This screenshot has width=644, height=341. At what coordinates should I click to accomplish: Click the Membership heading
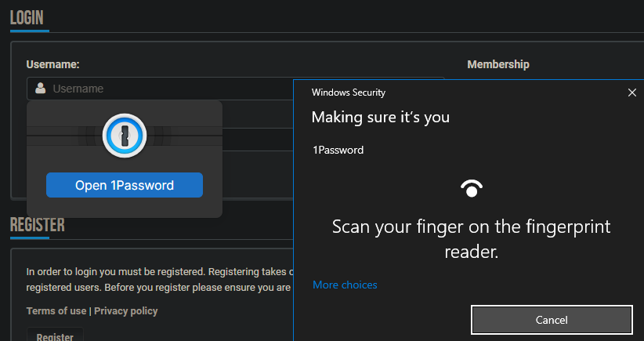pyautogui.click(x=498, y=64)
